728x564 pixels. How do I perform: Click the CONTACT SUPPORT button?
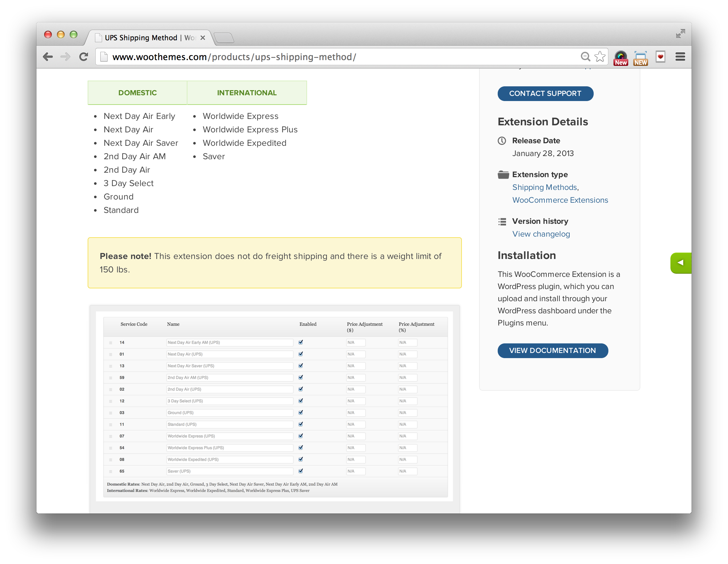tap(545, 94)
